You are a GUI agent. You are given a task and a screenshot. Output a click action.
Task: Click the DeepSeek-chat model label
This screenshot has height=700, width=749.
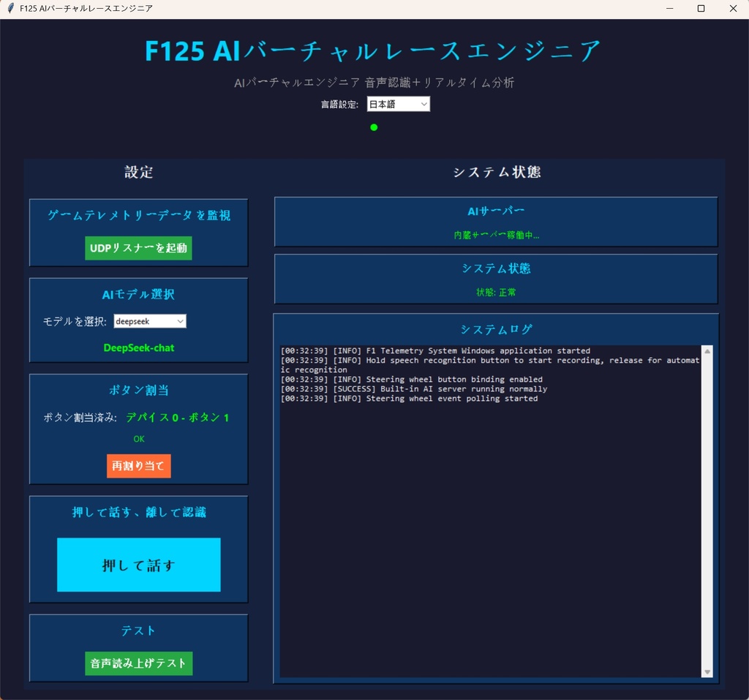(138, 348)
